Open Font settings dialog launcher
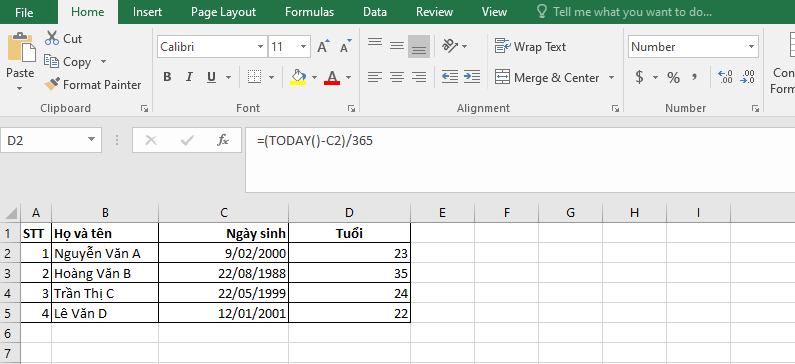The height and width of the screenshot is (364, 795). [x=351, y=108]
